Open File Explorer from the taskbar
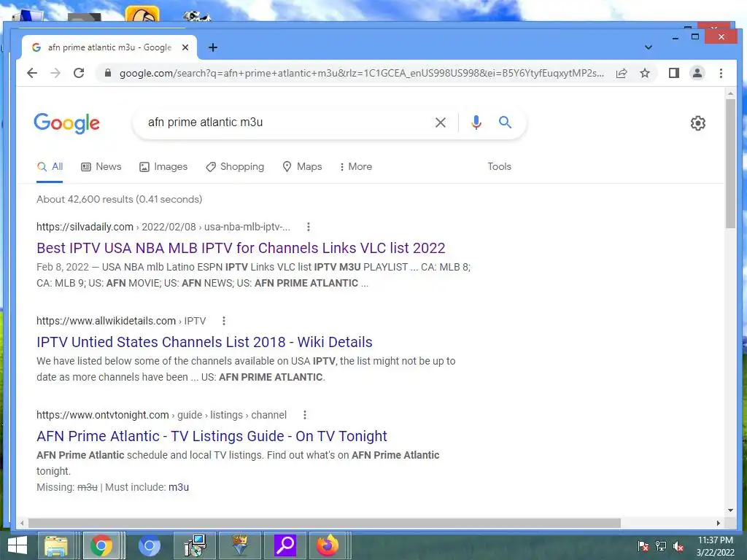Viewport: 747px width, 560px height. tap(55, 545)
